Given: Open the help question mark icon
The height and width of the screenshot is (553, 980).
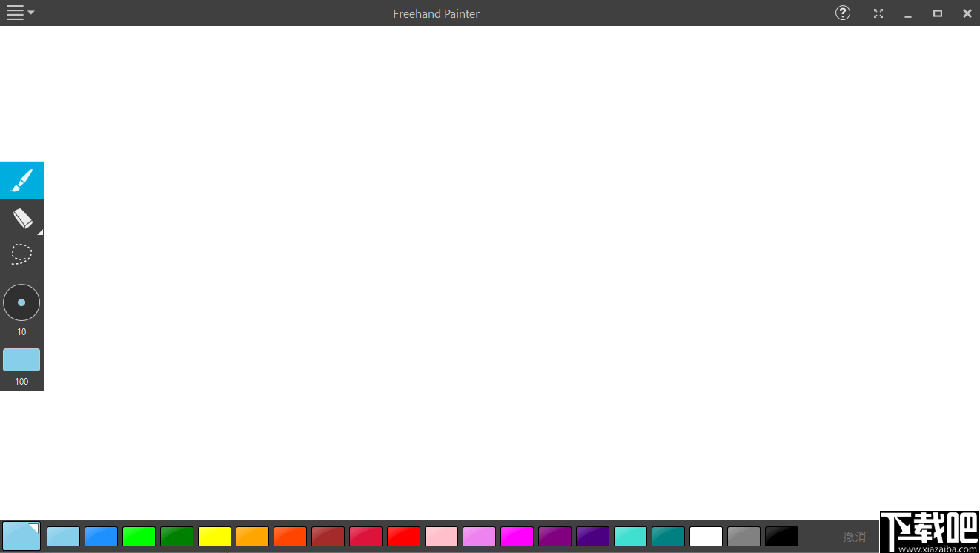Looking at the screenshot, I should pyautogui.click(x=843, y=13).
